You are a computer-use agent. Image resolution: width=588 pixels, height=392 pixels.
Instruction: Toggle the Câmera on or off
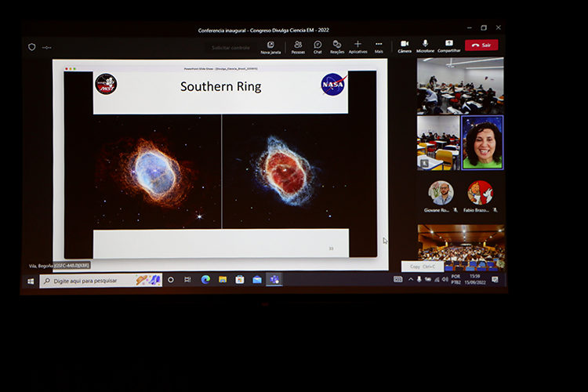pos(405,46)
